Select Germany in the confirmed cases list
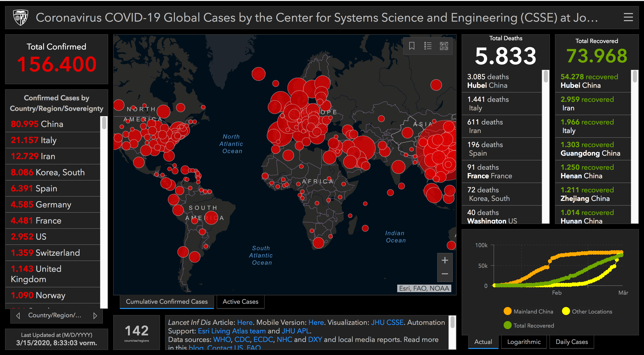 click(53, 204)
